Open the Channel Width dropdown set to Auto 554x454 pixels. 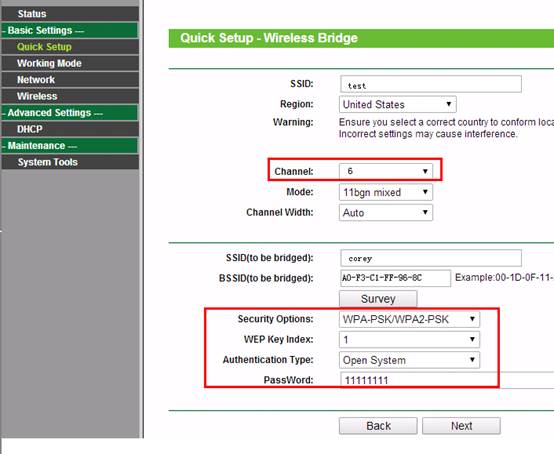click(x=385, y=212)
